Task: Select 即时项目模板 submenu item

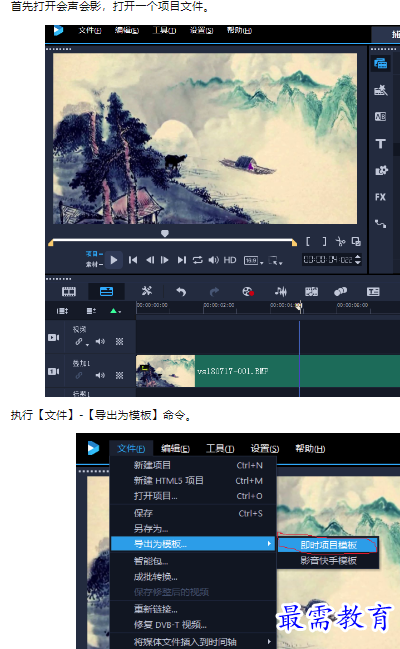Action: coord(328,545)
